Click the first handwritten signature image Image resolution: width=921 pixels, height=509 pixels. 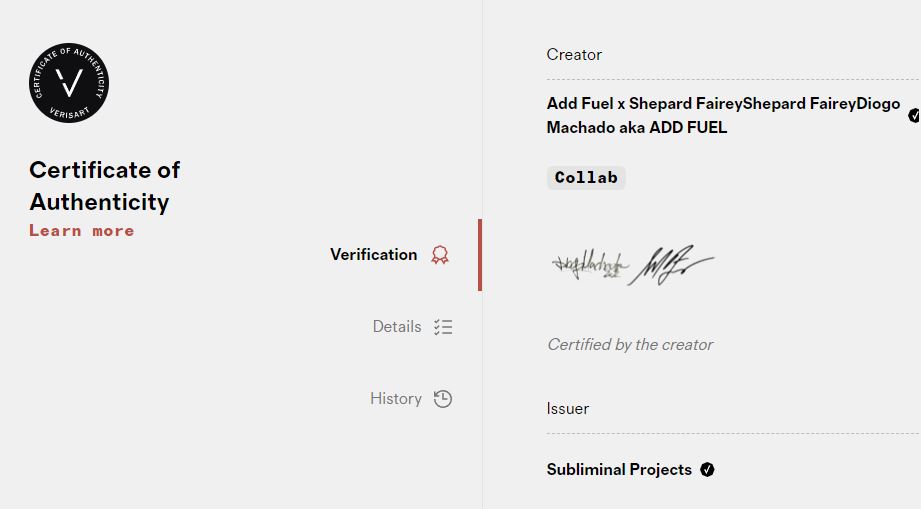coord(590,265)
